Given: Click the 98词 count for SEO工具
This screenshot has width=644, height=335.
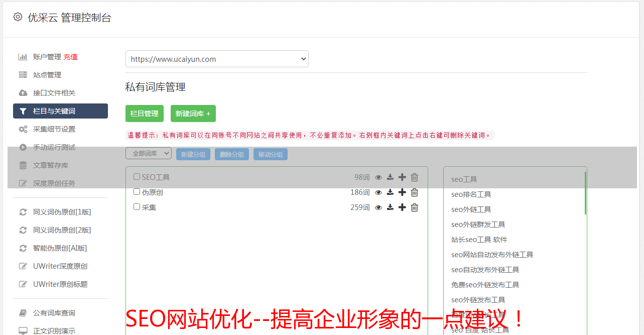Looking at the screenshot, I should pyautogui.click(x=362, y=177).
